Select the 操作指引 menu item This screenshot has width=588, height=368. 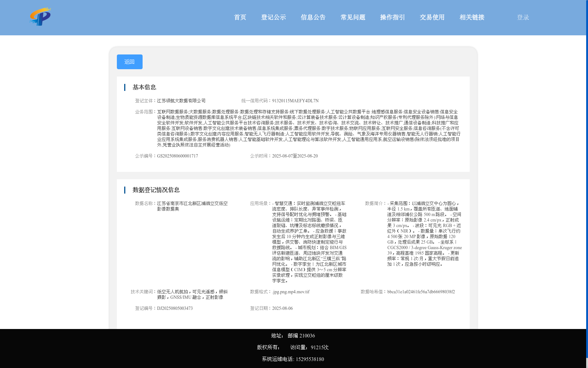(x=392, y=17)
